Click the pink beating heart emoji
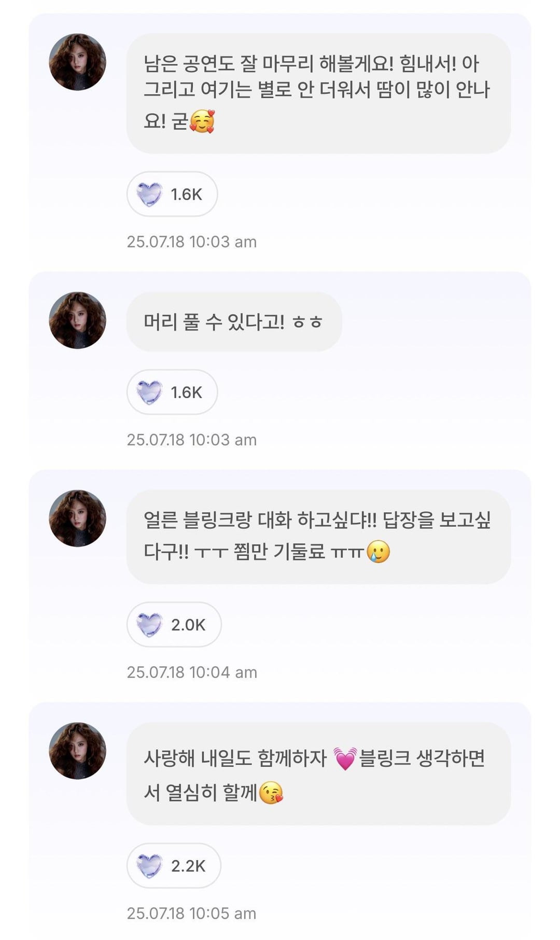The width and height of the screenshot is (560, 940). [345, 759]
